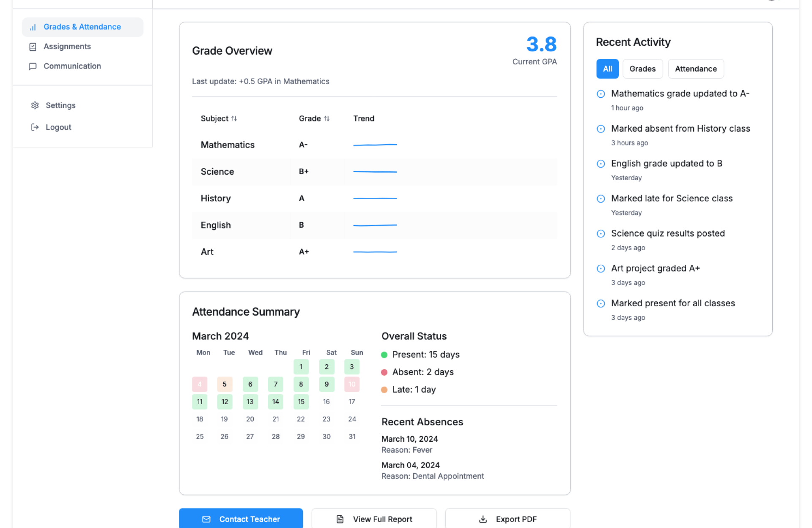The width and height of the screenshot is (812, 528).
Task: Select the red absent day 4 in calendar
Action: [x=200, y=384]
